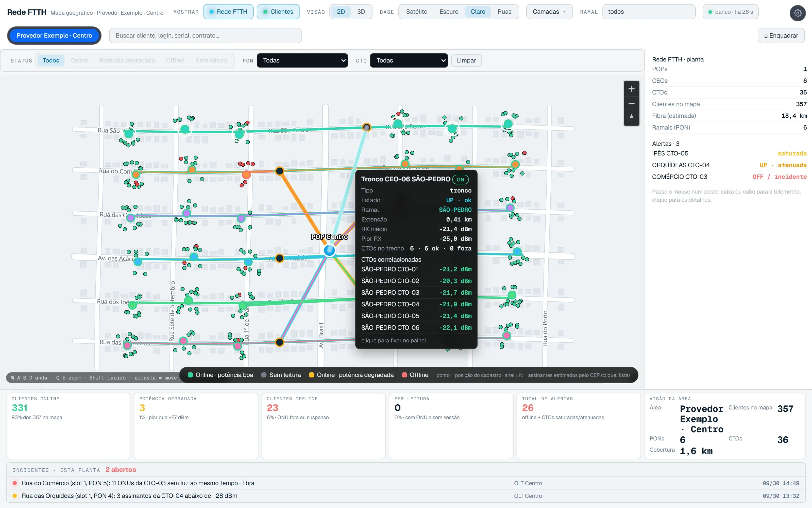Select purple CTO node left on Rua das Orquídeas

click(x=130, y=218)
